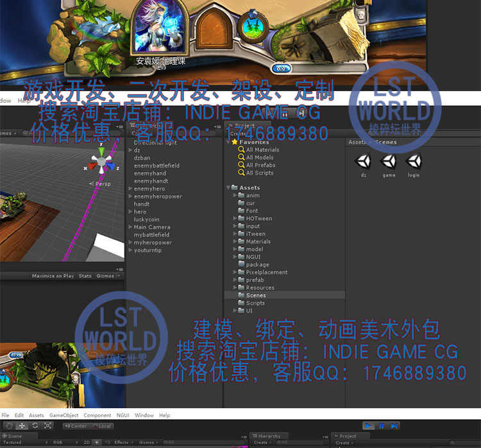Expand the enemyhero object in Hierarchy

click(130, 189)
